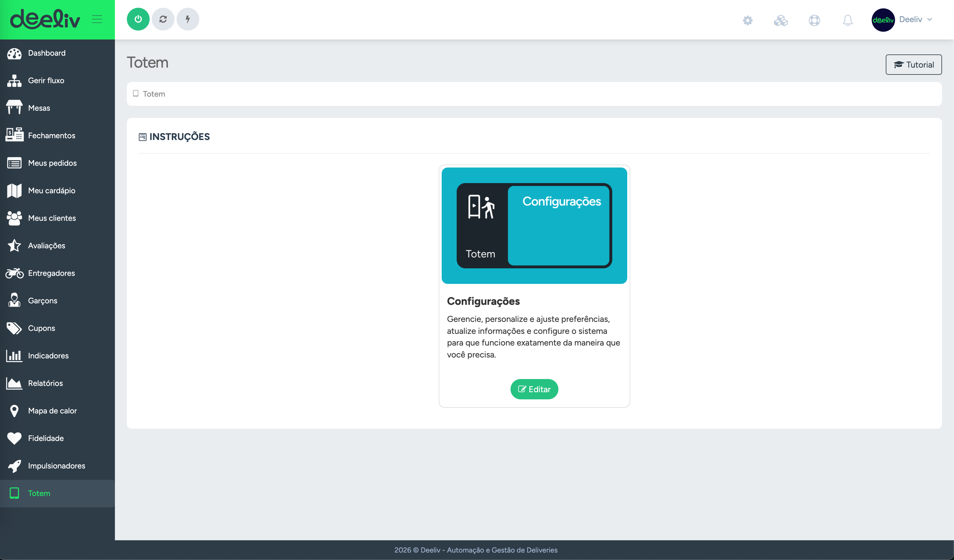Open the lifebuoy support icon
The image size is (954, 560).
pos(814,20)
